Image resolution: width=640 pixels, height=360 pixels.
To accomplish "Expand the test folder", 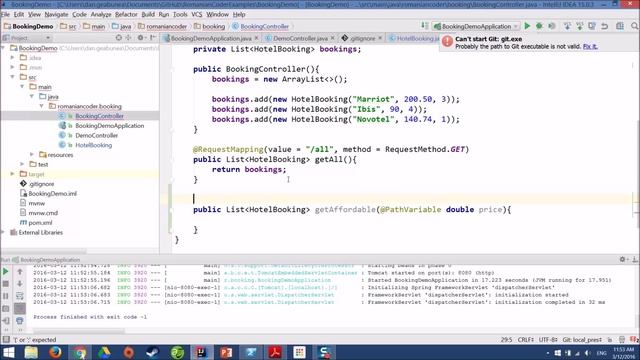I will point(22,164).
